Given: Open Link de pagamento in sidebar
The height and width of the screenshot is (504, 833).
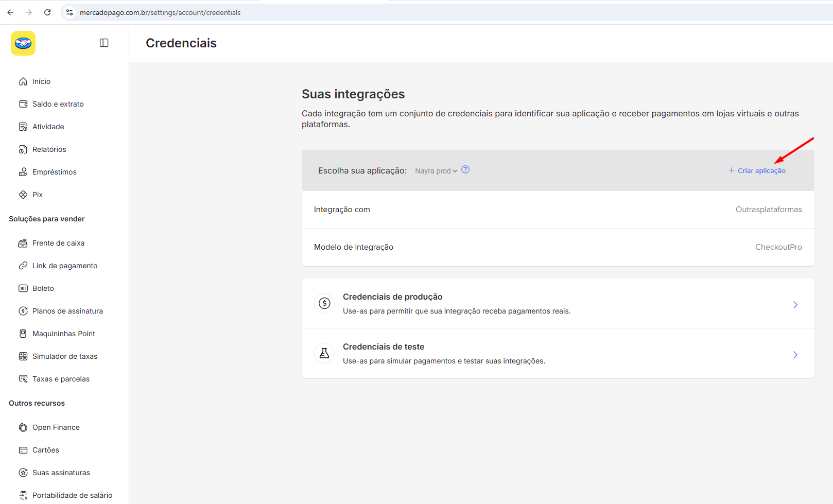Looking at the screenshot, I should tap(65, 266).
